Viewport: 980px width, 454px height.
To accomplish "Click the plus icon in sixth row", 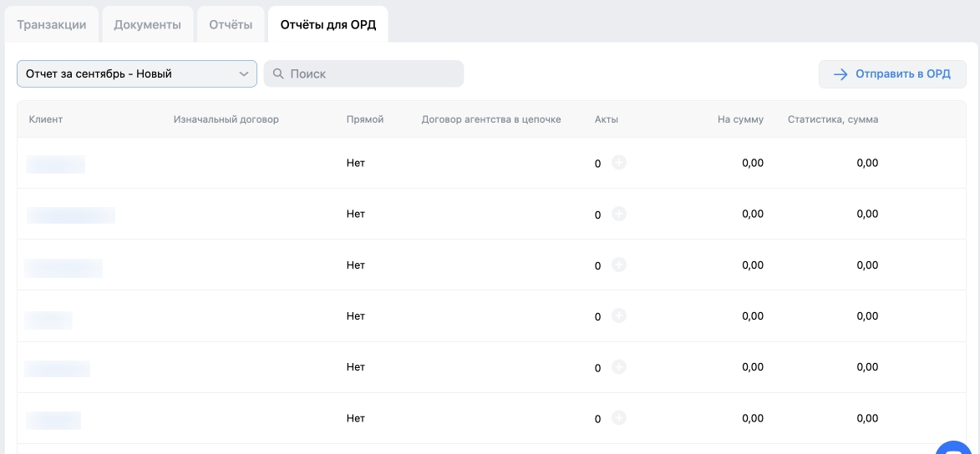I will coord(619,417).
